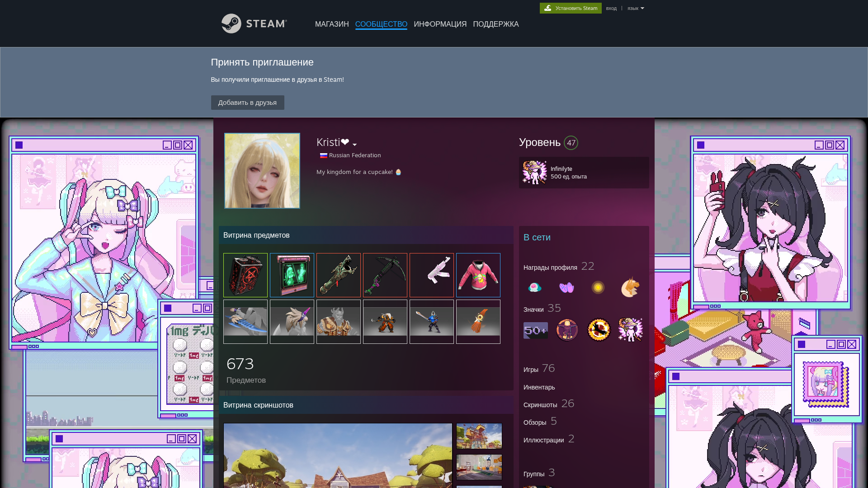Open the СООБЩЕСТВО community menu
Screen dimensions: 868x488
point(381,24)
